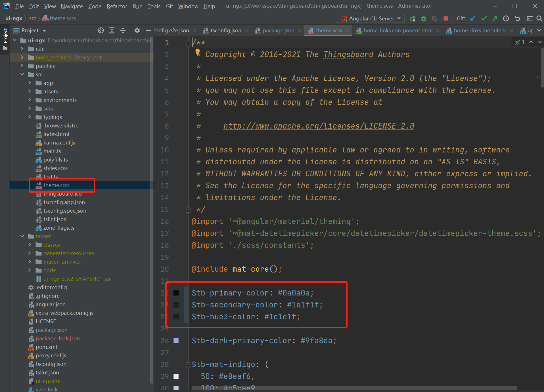
Task: Hide the Project panel with minus icon
Action: pos(148,30)
